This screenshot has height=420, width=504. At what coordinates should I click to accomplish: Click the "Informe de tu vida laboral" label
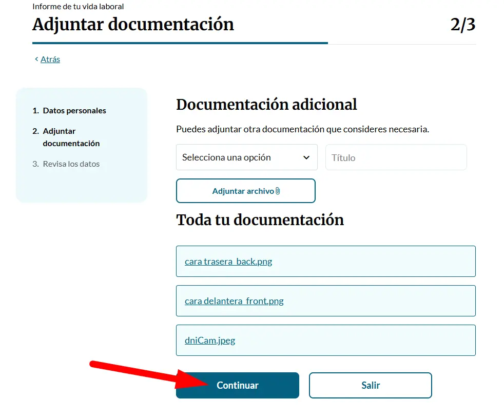pyautogui.click(x=78, y=7)
